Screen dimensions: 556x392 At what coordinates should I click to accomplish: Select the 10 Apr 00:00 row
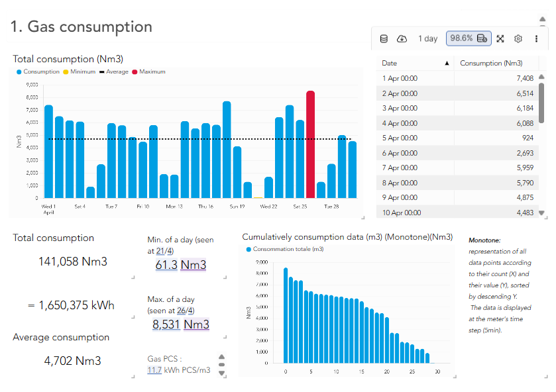click(x=457, y=213)
